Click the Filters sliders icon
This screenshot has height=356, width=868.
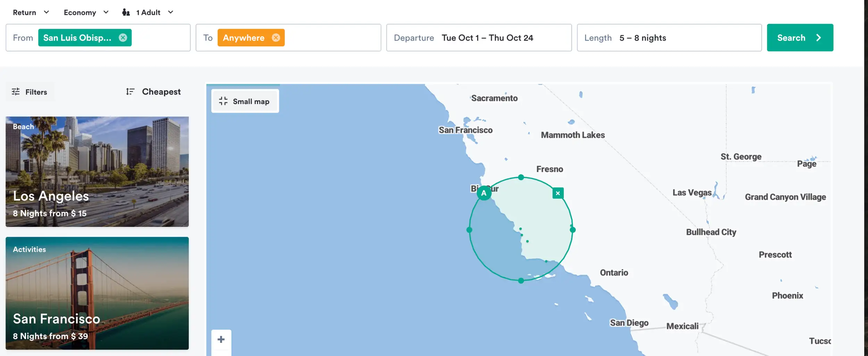[x=16, y=92]
